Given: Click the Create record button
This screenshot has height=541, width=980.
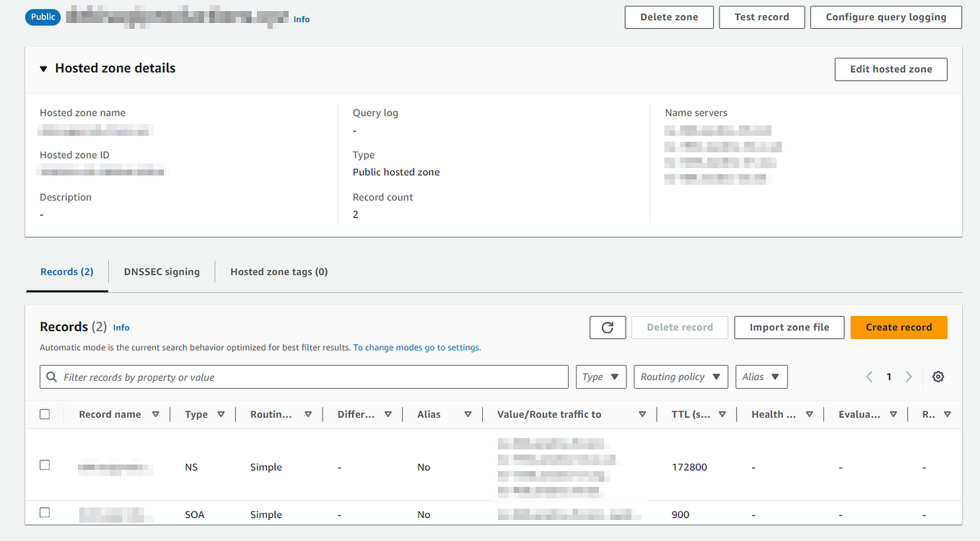Looking at the screenshot, I should (x=898, y=327).
